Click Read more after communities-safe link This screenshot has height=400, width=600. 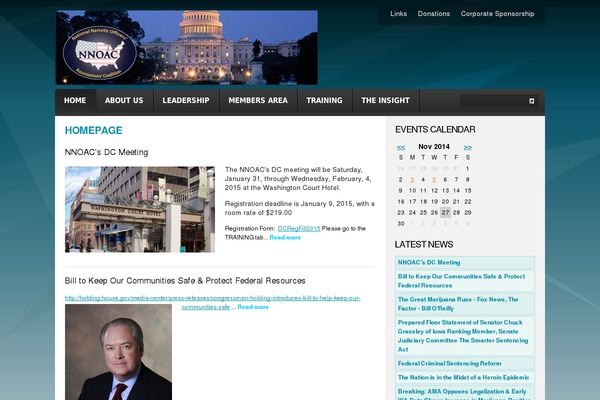pyautogui.click(x=253, y=307)
